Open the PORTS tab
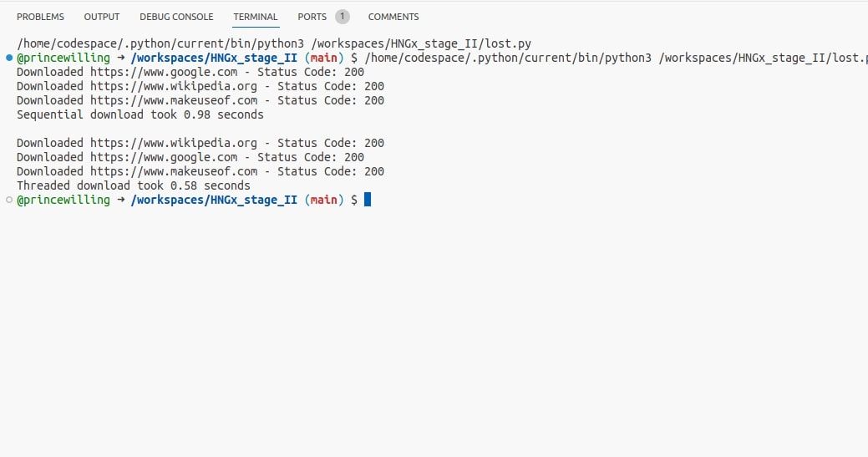The width and height of the screenshot is (868, 457). pyautogui.click(x=312, y=17)
